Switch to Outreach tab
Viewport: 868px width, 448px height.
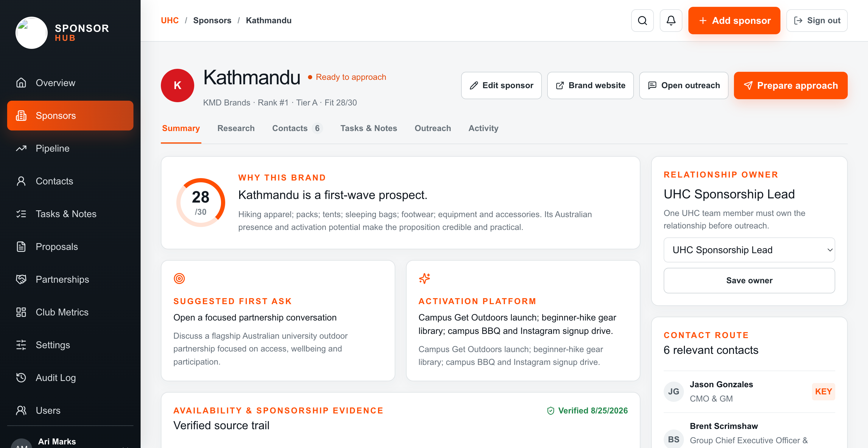tap(433, 128)
